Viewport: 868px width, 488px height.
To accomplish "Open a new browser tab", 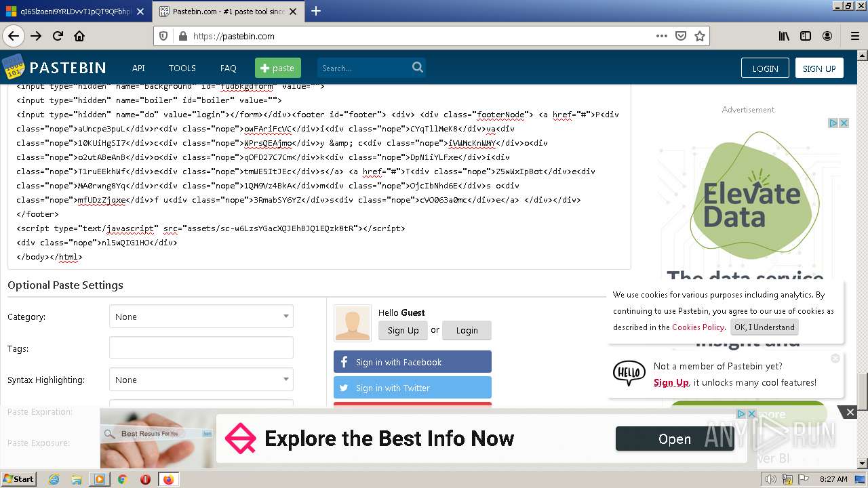I will point(316,11).
